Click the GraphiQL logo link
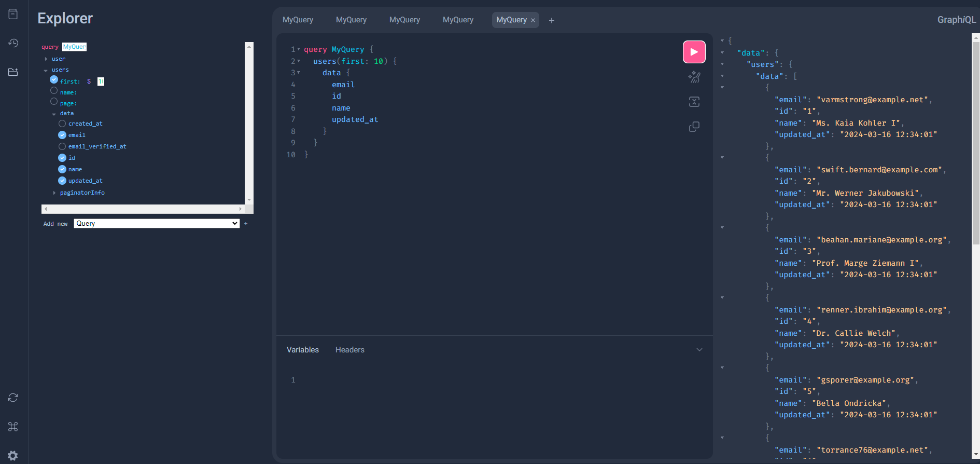980x464 pixels. click(x=956, y=20)
